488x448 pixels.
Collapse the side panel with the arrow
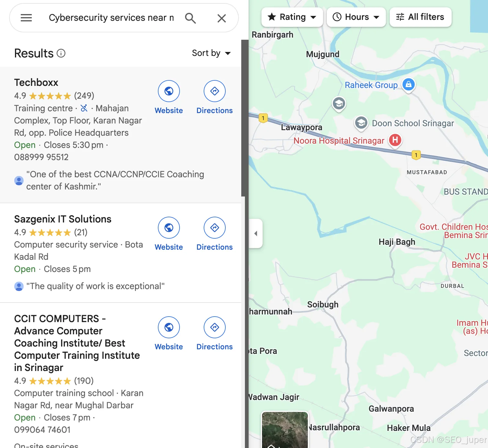click(256, 233)
